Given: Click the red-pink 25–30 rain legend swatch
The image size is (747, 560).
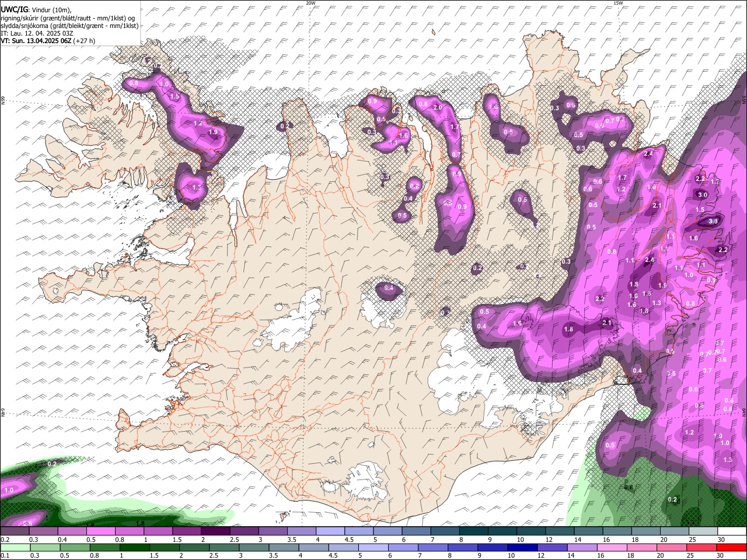Looking at the screenshot, I should point(702,547).
